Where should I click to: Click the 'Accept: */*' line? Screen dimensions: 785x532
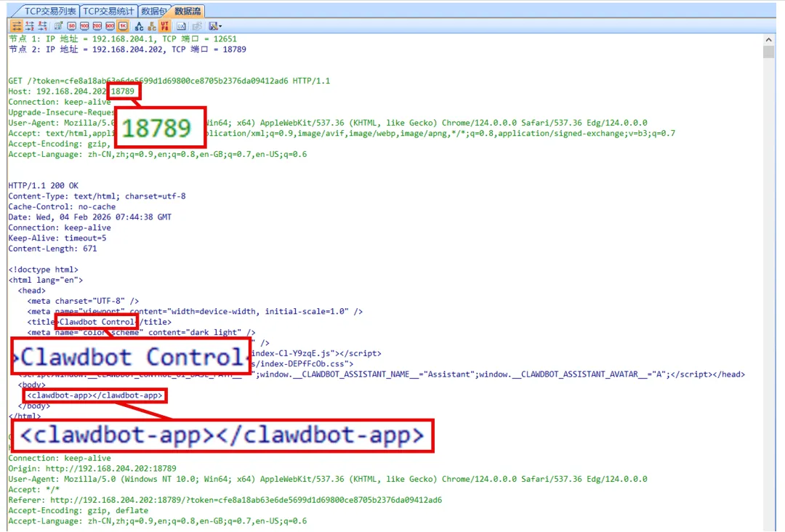(33, 489)
